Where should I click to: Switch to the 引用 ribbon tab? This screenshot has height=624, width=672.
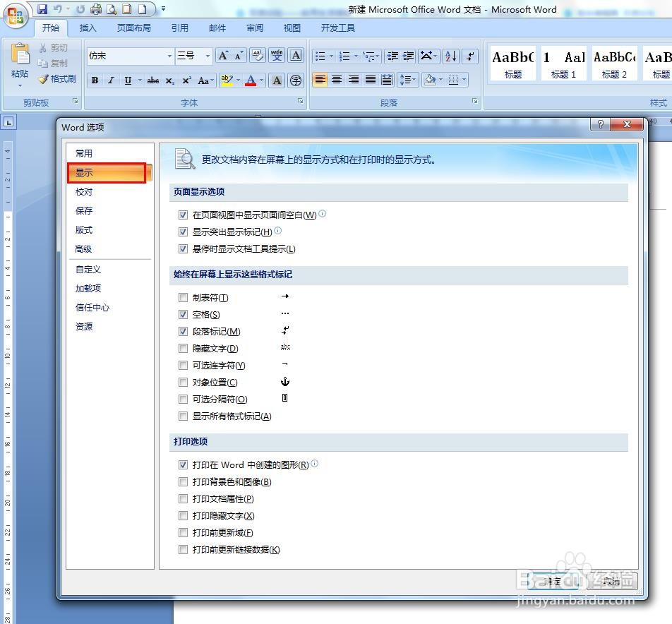180,28
